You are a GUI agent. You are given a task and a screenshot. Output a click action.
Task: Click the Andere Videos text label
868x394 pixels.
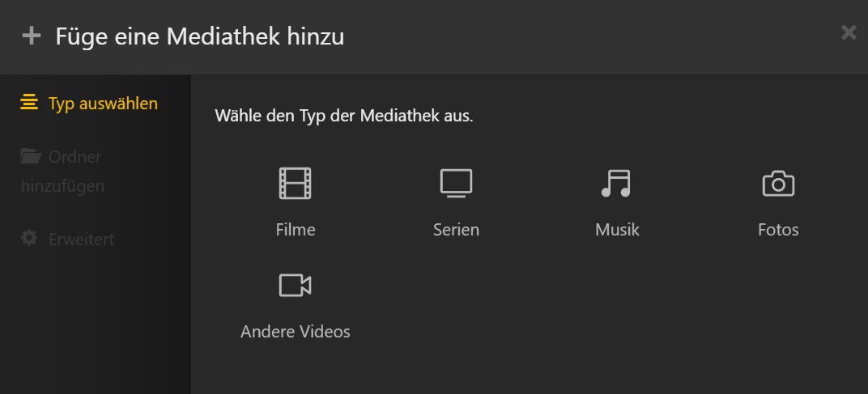click(x=295, y=332)
